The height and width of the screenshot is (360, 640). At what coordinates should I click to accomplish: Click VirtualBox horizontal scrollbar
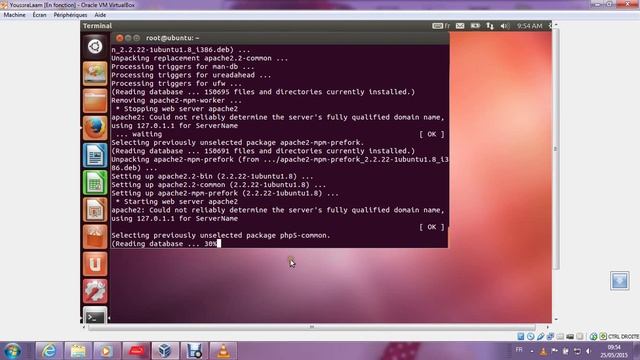pyautogui.click(x=312, y=327)
